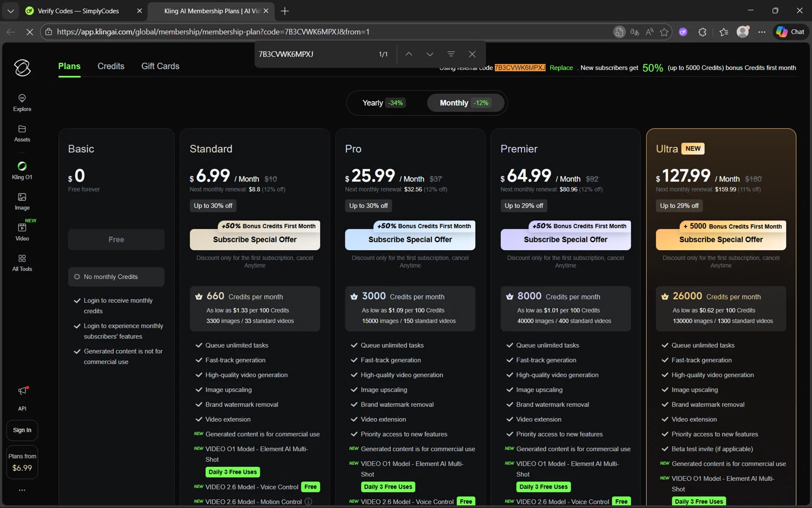
Task: Open the favorites list icon
Action: [724, 32]
